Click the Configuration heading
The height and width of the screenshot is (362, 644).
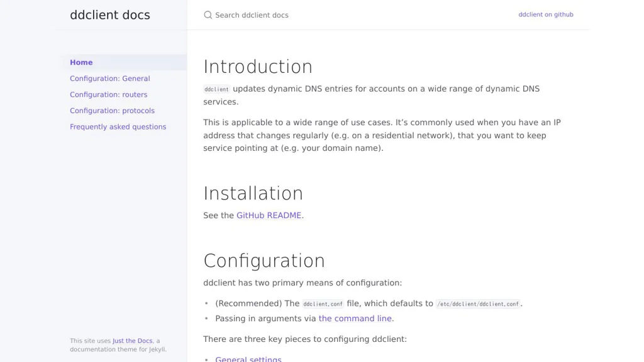pyautogui.click(x=264, y=260)
